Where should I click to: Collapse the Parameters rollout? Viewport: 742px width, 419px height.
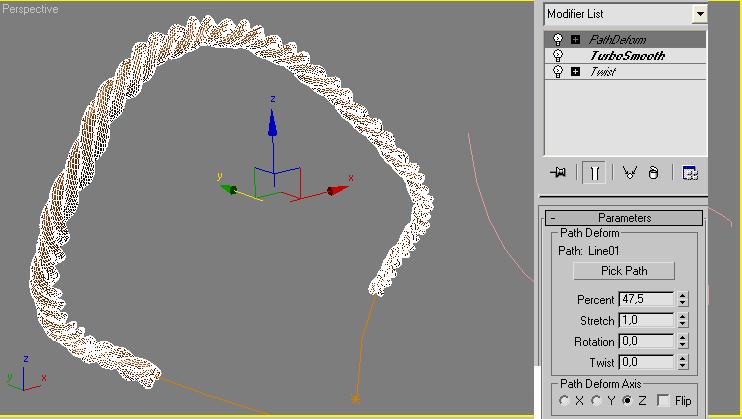pos(624,218)
